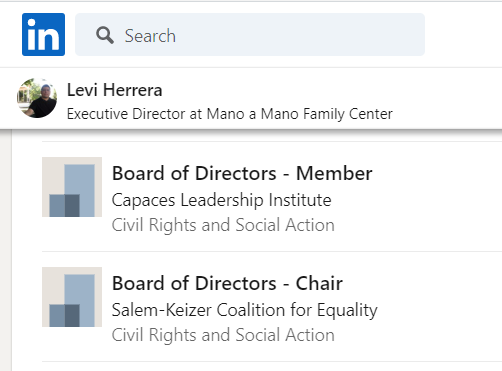The image size is (502, 371).
Task: Click blank space right of Board of Directors - Chair
Action: (x=420, y=283)
